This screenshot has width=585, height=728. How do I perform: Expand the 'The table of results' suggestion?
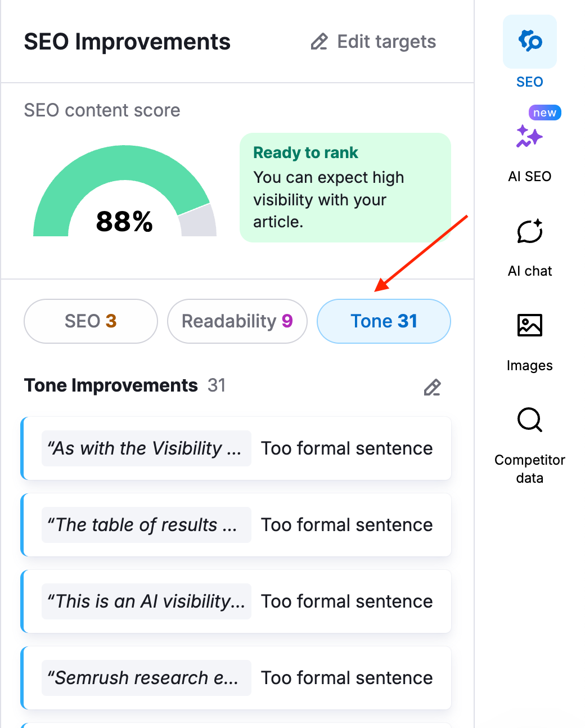pyautogui.click(x=236, y=525)
